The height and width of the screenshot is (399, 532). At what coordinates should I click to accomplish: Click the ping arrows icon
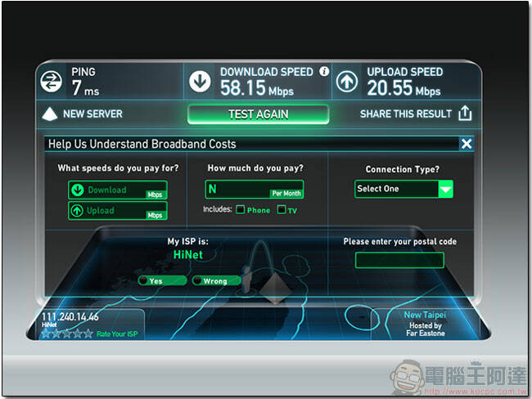tap(52, 82)
